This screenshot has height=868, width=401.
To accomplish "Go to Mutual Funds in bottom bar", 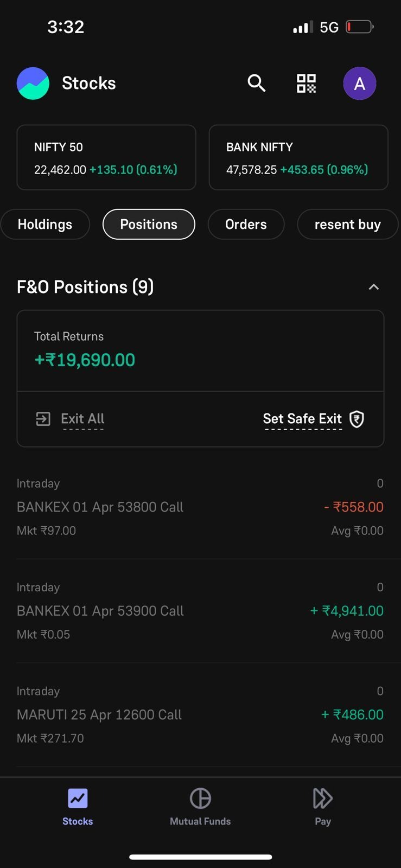I will pos(200,807).
